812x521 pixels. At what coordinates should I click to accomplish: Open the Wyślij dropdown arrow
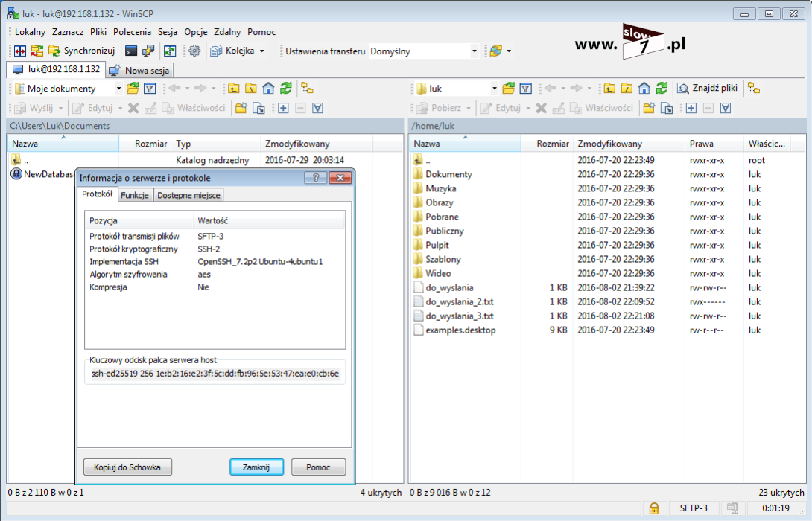click(x=60, y=108)
